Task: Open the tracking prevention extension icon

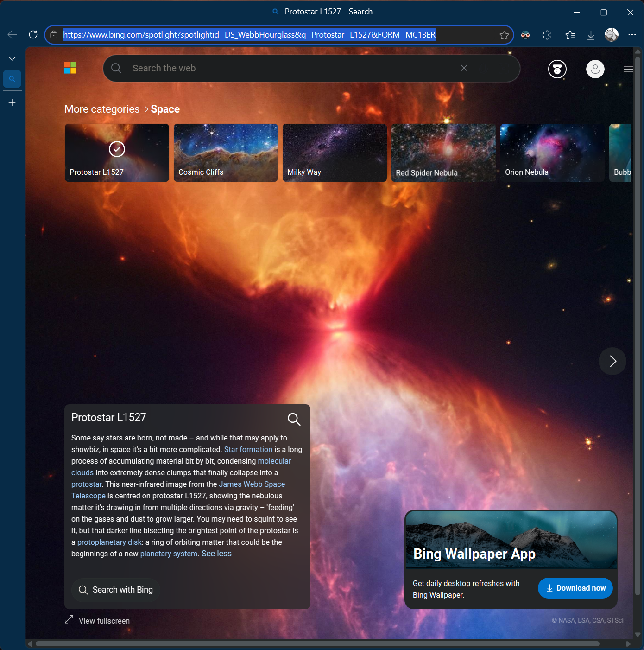Action: pos(525,35)
